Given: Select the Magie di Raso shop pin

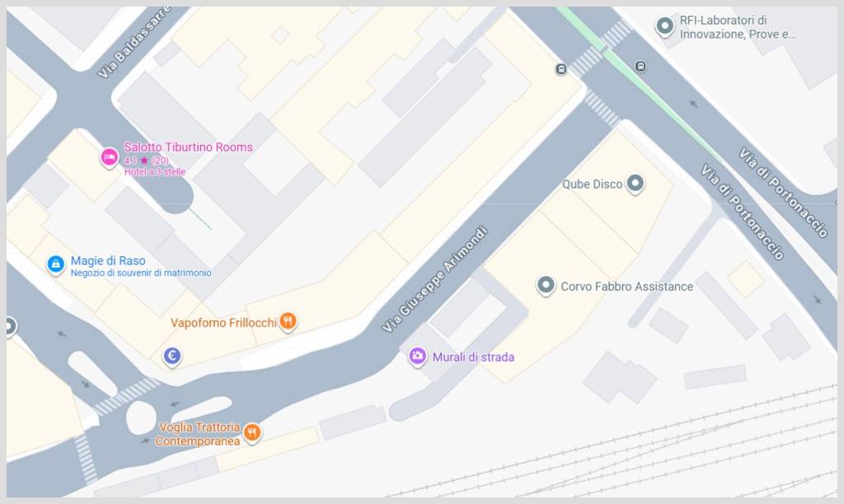Looking at the screenshot, I should (x=55, y=264).
